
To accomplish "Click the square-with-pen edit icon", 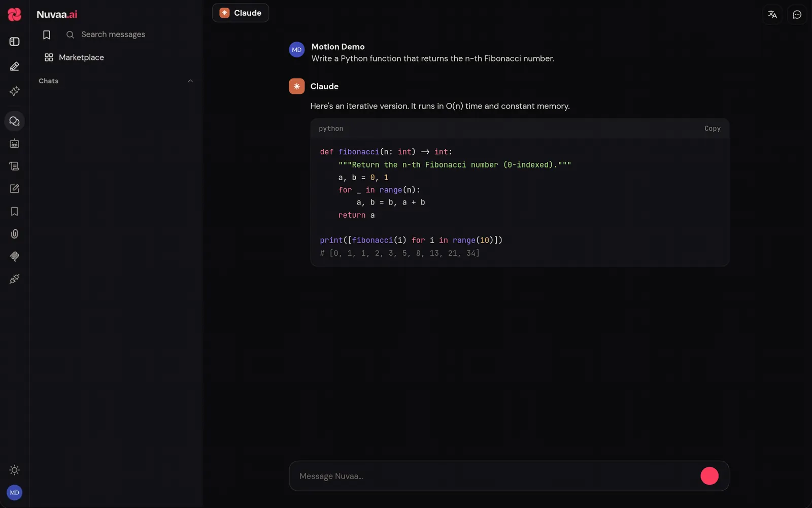I will tap(15, 189).
